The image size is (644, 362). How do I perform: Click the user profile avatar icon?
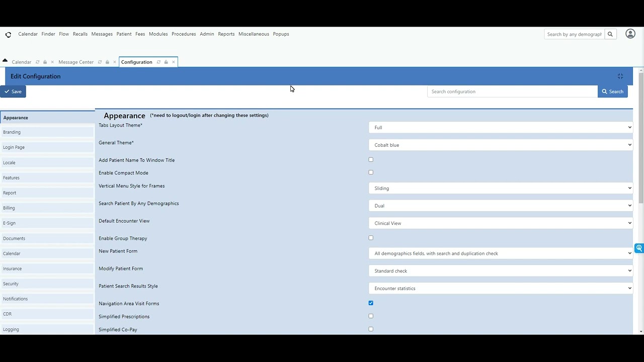click(630, 34)
